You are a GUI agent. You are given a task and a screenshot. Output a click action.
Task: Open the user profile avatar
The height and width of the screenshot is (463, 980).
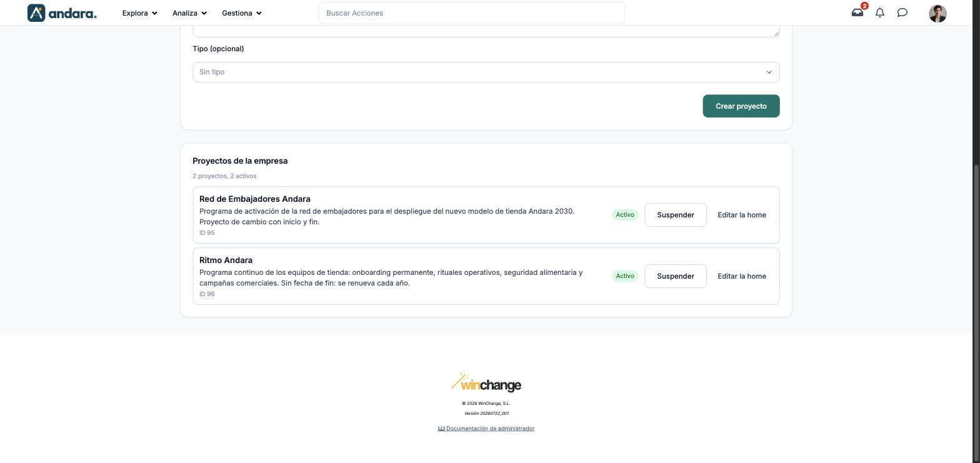[x=937, y=13]
